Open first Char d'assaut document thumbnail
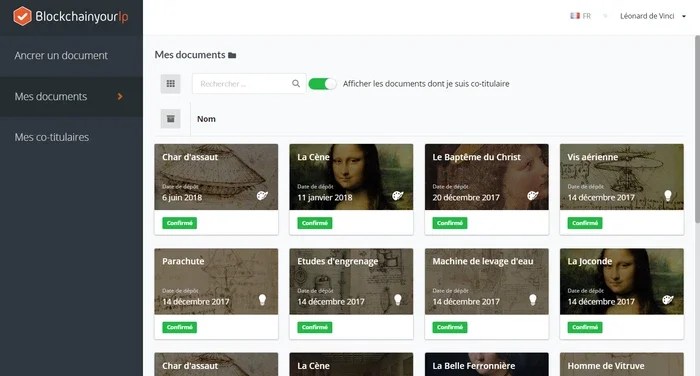 coord(216,177)
